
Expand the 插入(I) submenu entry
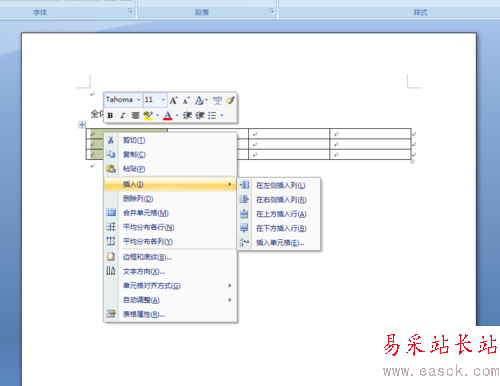170,184
